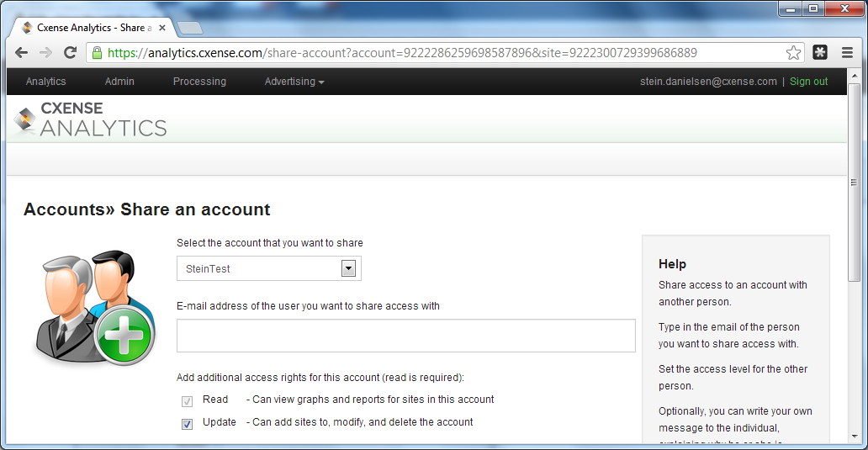
Task: Open the Analytics menu item
Action: point(46,82)
